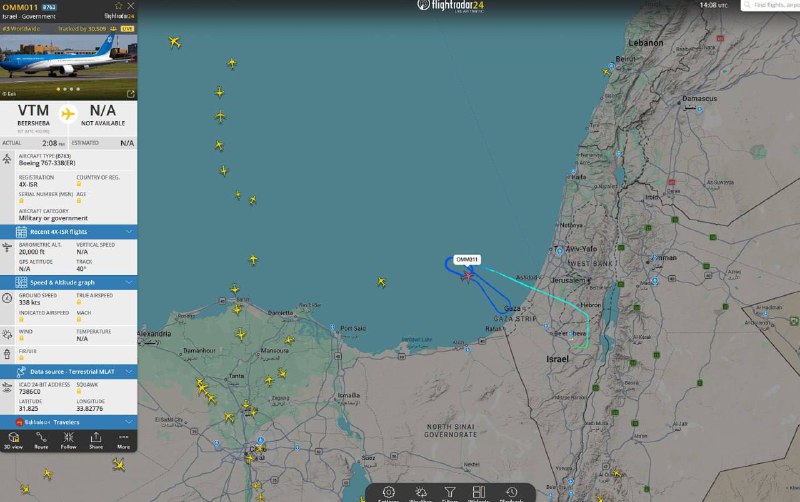
Task: Toggle the favorite star for OMM011
Action: point(118,6)
